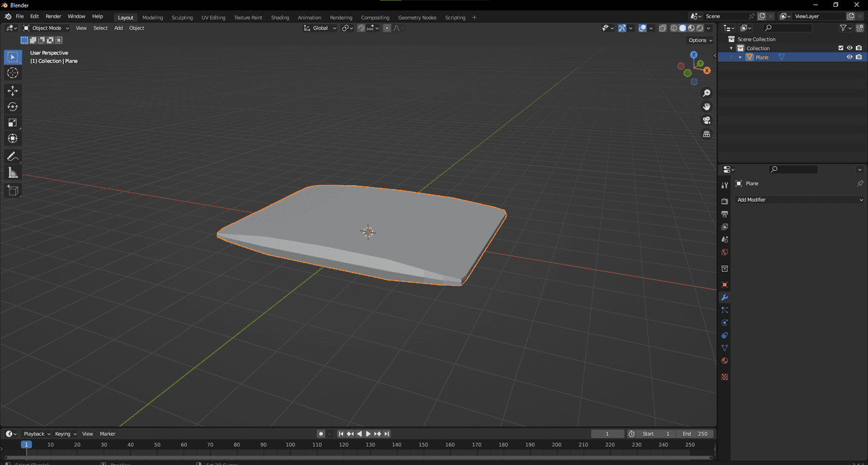Select the Scale tool
Viewport: 868px width, 465px height.
(13, 123)
